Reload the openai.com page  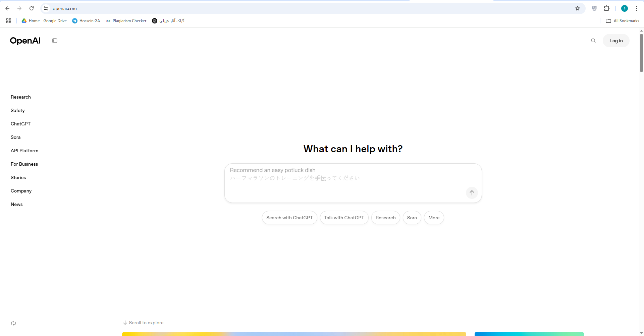(32, 8)
